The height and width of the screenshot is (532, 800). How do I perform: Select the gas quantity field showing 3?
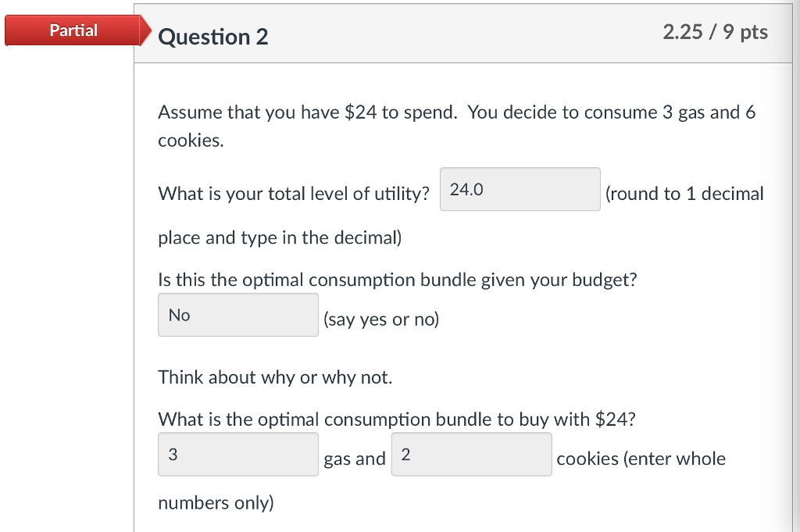click(x=237, y=454)
